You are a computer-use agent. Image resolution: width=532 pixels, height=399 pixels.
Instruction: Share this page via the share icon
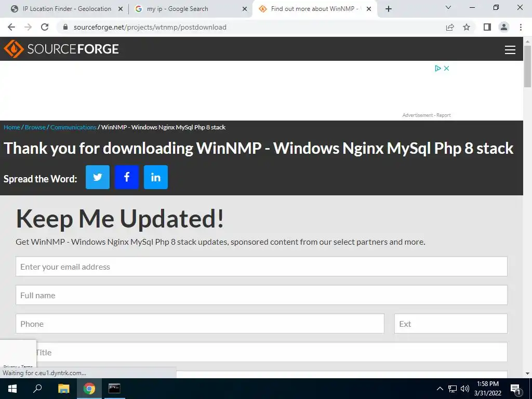(450, 27)
